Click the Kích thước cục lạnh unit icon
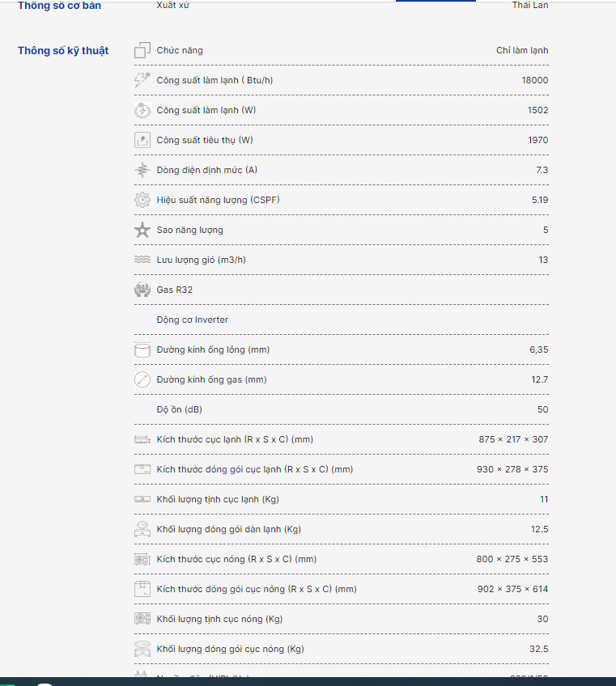This screenshot has height=686, width=616. (x=142, y=439)
